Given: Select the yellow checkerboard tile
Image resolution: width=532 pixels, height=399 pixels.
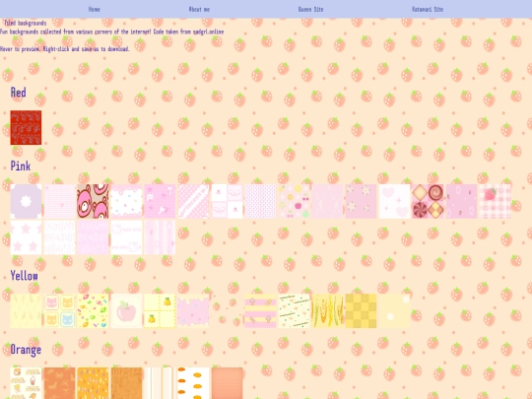Looking at the screenshot, I should (x=361, y=311).
